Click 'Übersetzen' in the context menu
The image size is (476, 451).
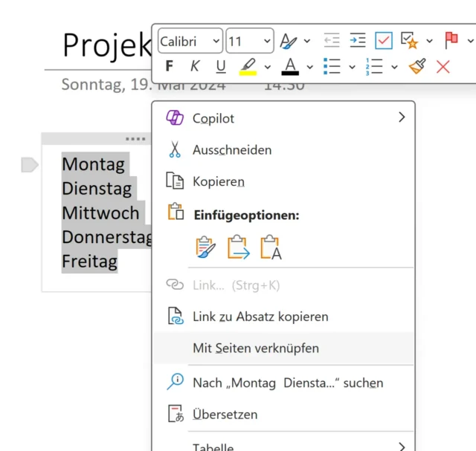[225, 415]
